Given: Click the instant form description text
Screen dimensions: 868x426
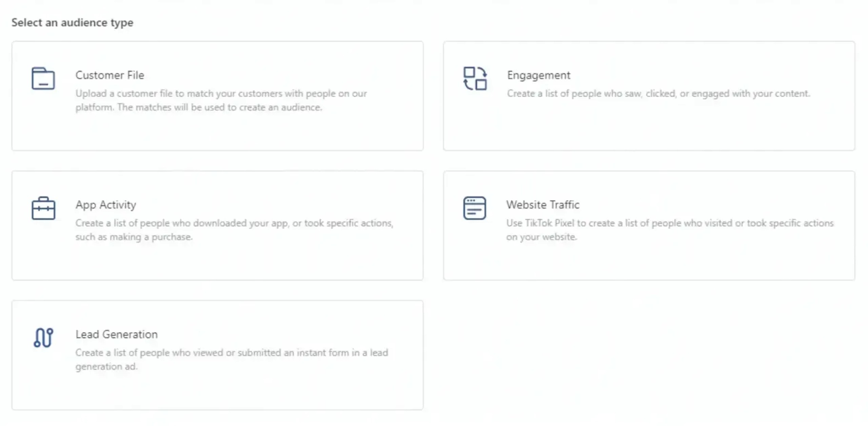Looking at the screenshot, I should click(232, 359).
